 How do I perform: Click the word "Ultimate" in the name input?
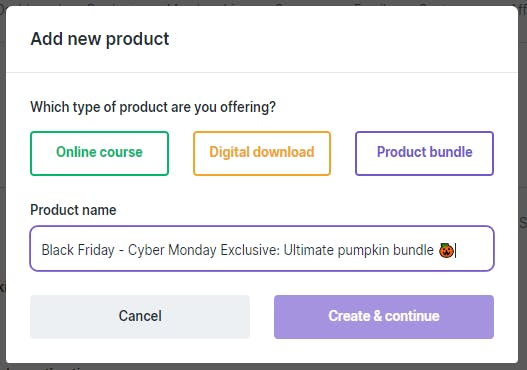309,250
